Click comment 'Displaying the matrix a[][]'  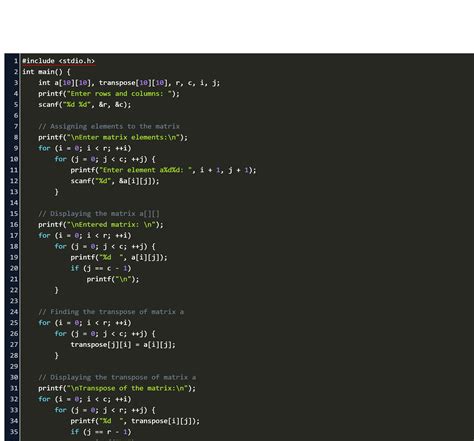click(x=99, y=214)
